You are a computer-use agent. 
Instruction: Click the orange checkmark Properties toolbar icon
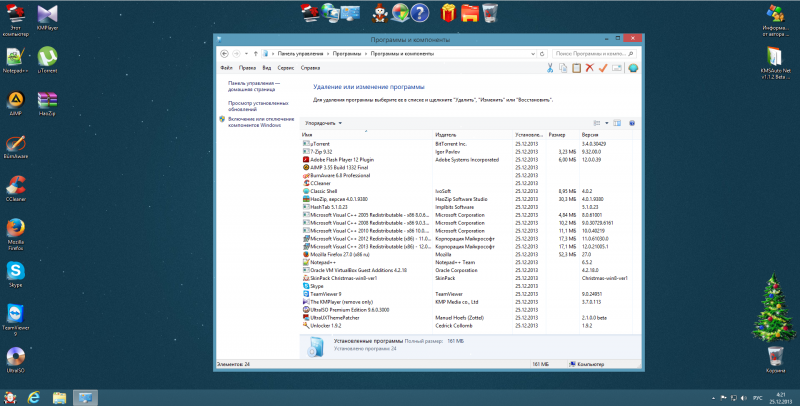click(x=603, y=68)
